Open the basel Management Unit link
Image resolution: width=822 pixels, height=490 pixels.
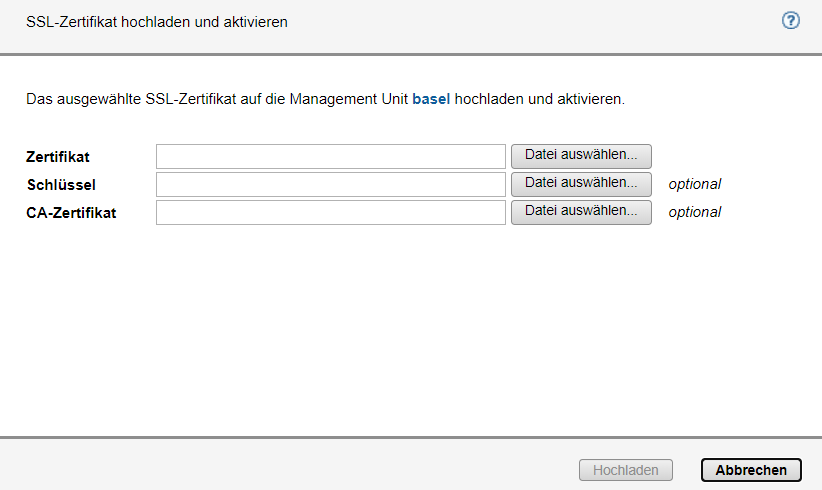[x=431, y=100]
